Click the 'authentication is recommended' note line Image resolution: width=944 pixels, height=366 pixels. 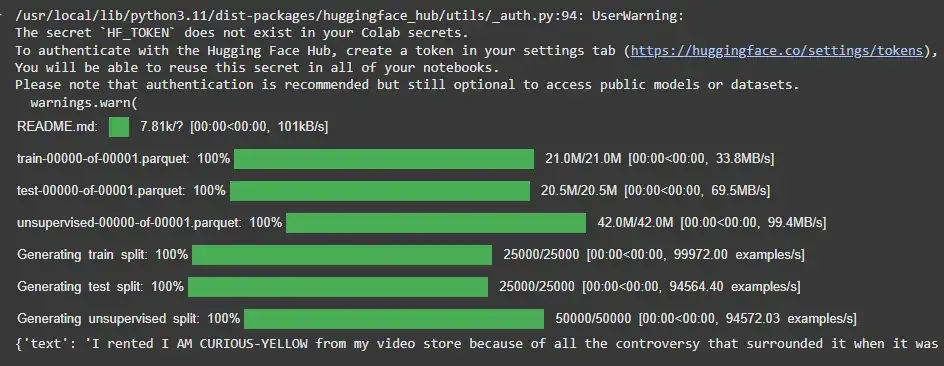[x=407, y=85]
